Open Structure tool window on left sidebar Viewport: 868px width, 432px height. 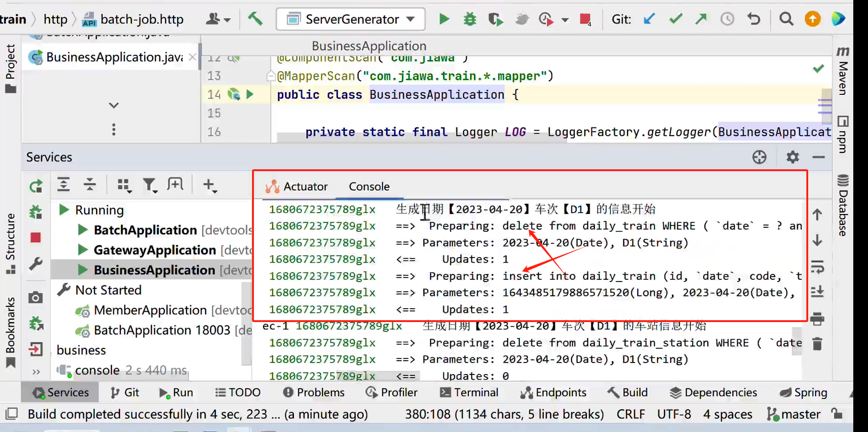10,243
